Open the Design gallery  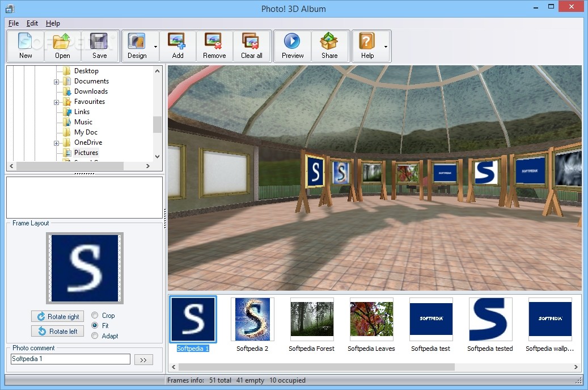coord(140,45)
